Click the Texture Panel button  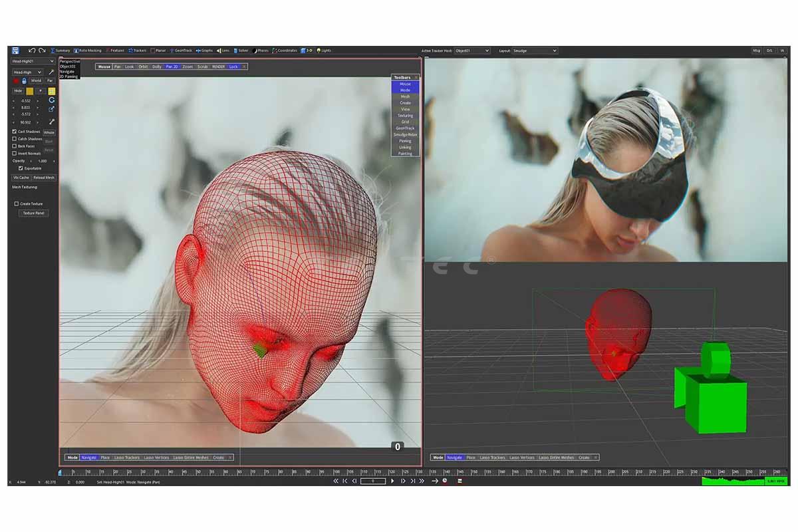[x=34, y=213]
